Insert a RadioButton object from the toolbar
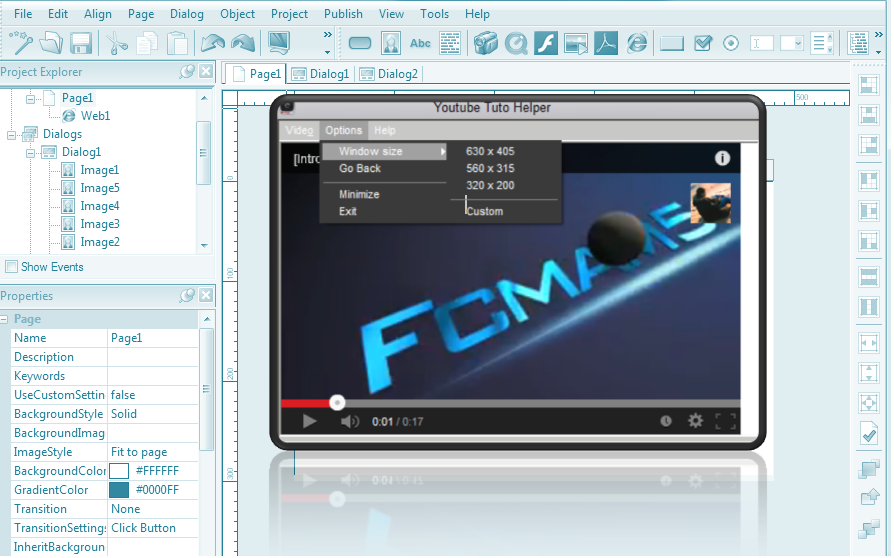This screenshot has height=558, width=894. click(730, 43)
